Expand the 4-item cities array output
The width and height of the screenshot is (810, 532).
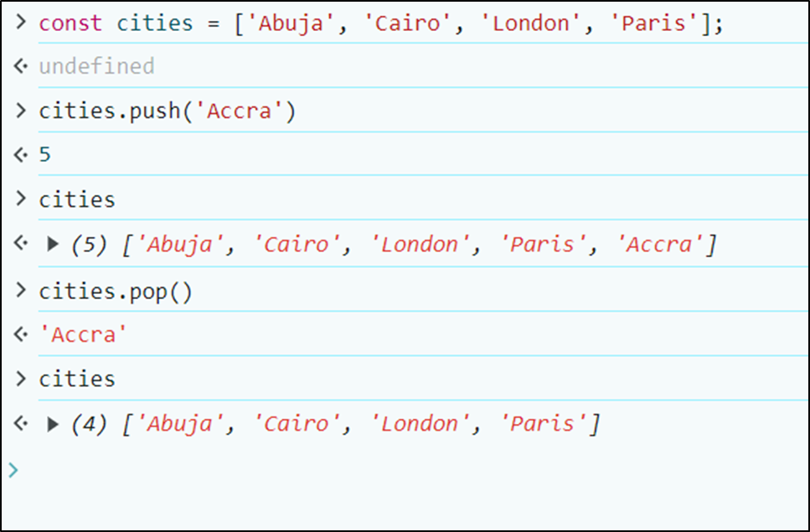pyautogui.click(x=53, y=425)
